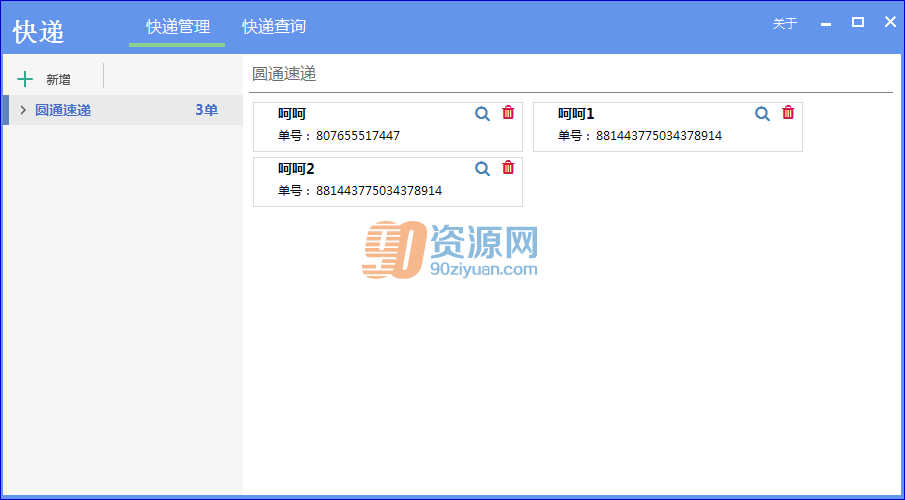
Task: Search tracking info for 呵呵 package
Action: pos(483,114)
